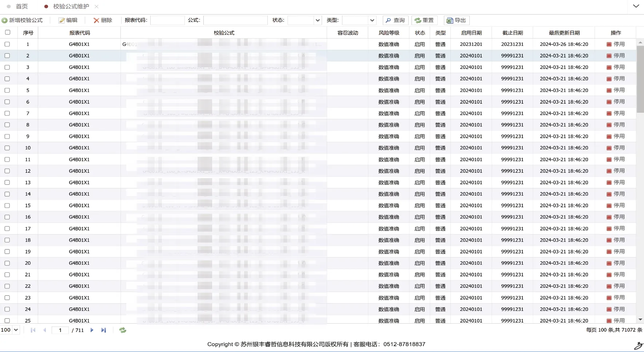The height and width of the screenshot is (352, 644).
Task: Jump to last page arrow
Action: pyautogui.click(x=104, y=330)
